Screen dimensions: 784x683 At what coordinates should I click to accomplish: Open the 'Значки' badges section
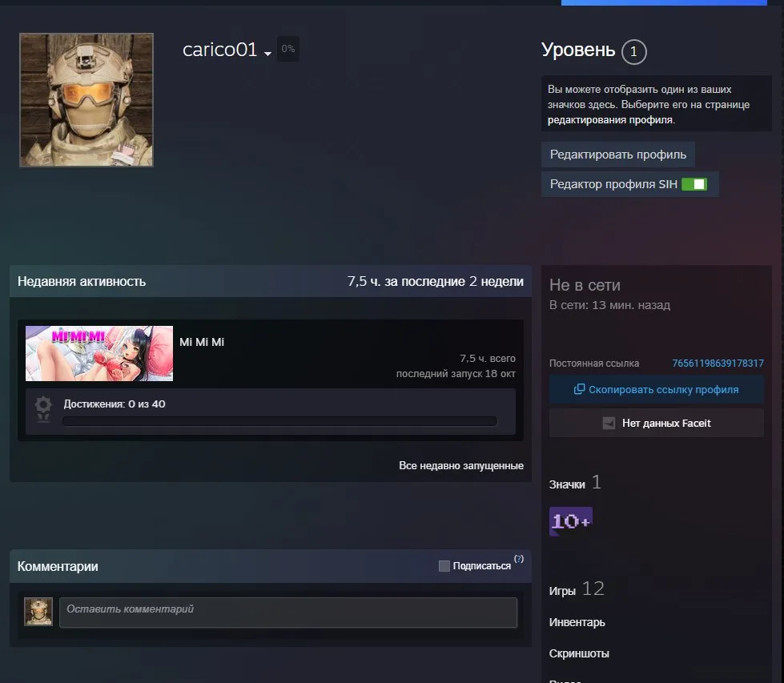(x=567, y=484)
